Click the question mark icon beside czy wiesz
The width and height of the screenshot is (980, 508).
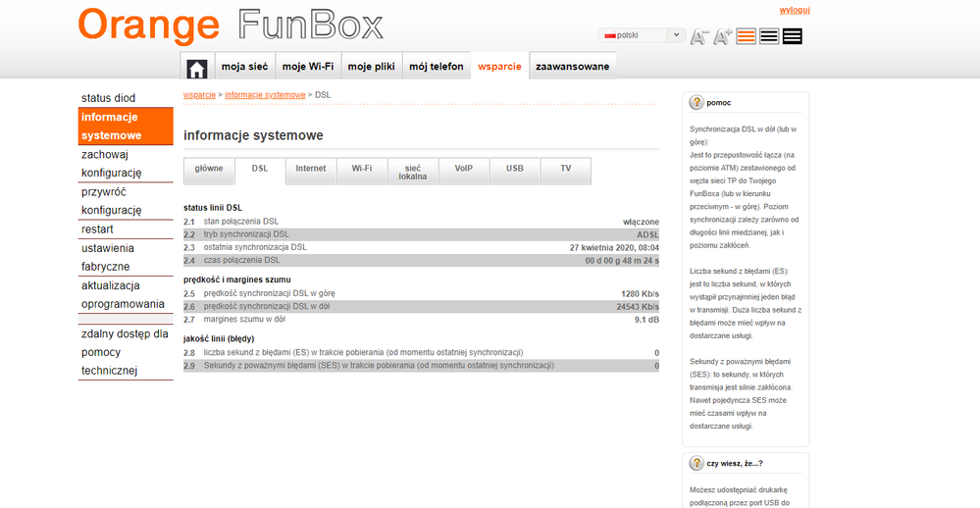pyautogui.click(x=696, y=463)
